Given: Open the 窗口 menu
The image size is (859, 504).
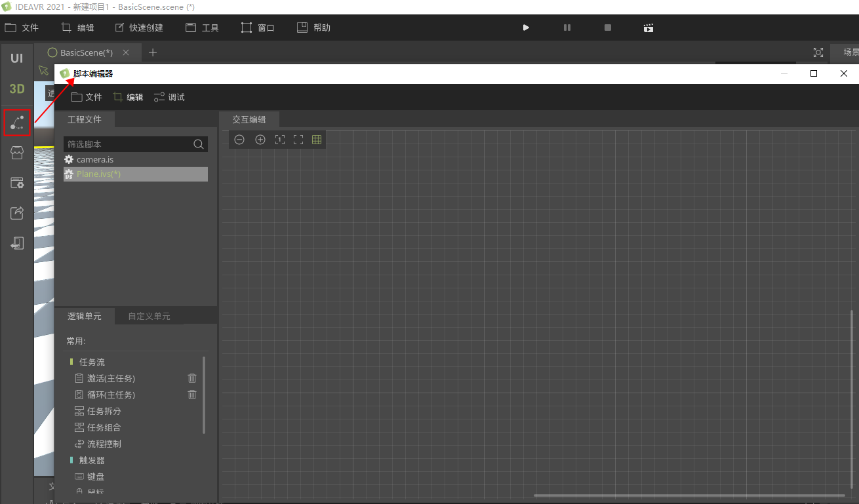Looking at the screenshot, I should [x=258, y=28].
